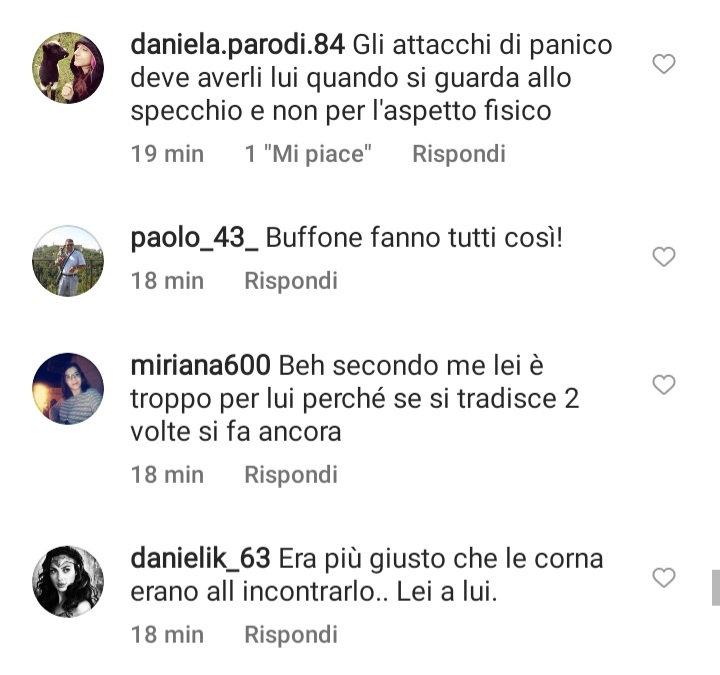The height and width of the screenshot is (675, 720).
Task: Reply to miriana600's comment
Action: pos(291,474)
